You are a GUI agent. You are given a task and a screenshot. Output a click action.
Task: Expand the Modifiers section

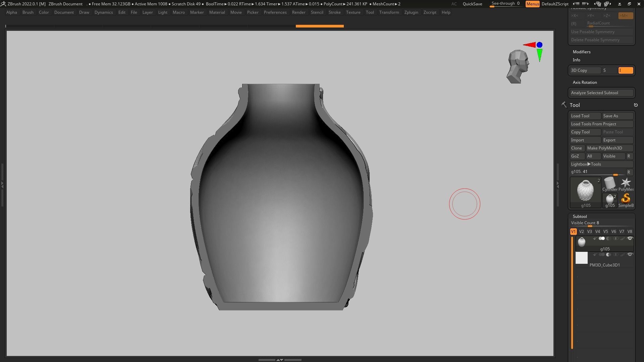pyautogui.click(x=581, y=52)
